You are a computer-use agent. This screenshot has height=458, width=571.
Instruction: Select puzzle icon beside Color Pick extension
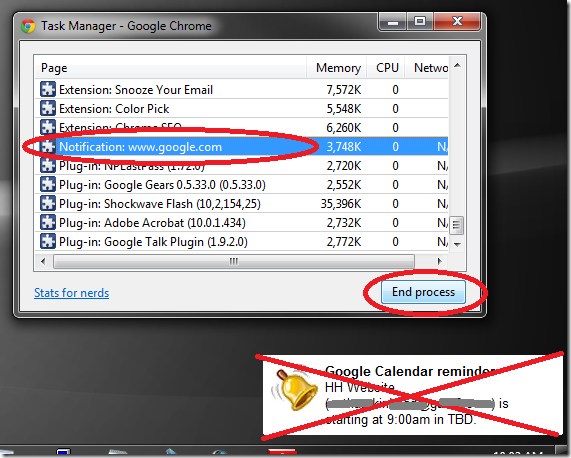(x=48, y=108)
